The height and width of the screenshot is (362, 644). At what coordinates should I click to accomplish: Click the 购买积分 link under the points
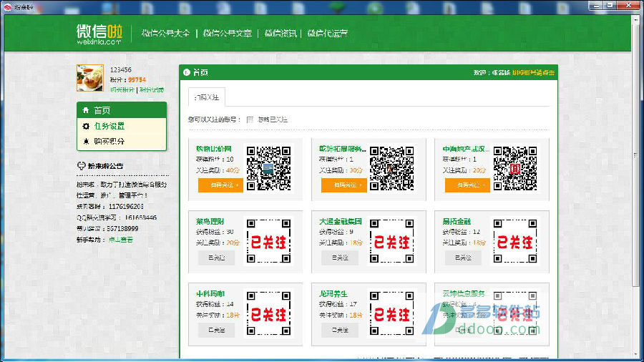pyautogui.click(x=122, y=89)
